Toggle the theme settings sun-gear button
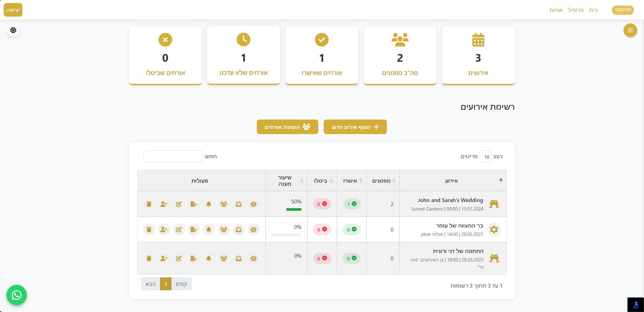 coord(13,30)
